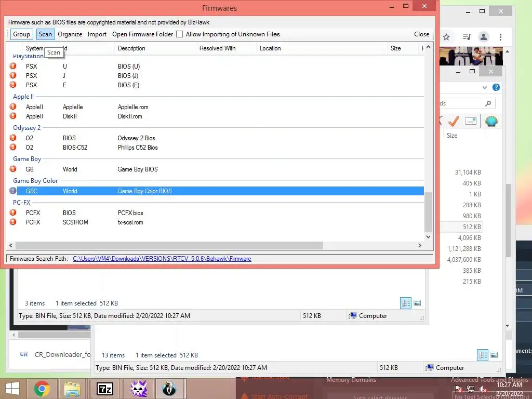Click the warning icon for Game Boy BIOS
The width and height of the screenshot is (532, 399).
(x=13, y=169)
